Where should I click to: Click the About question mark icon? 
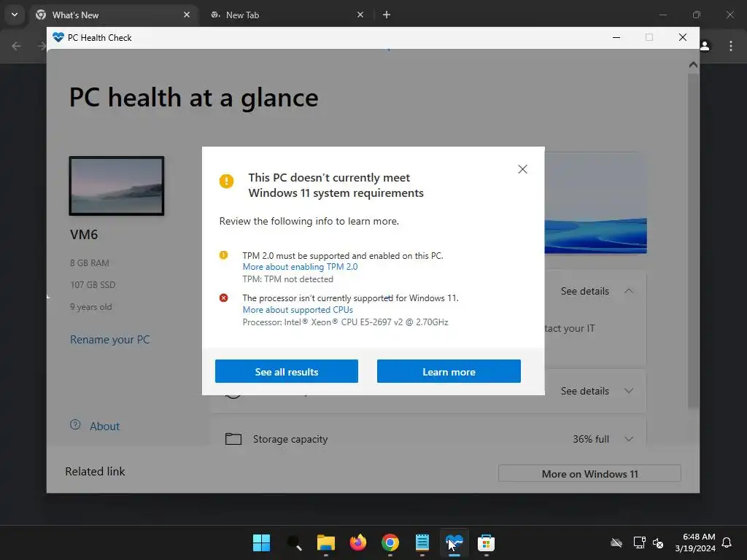75,425
